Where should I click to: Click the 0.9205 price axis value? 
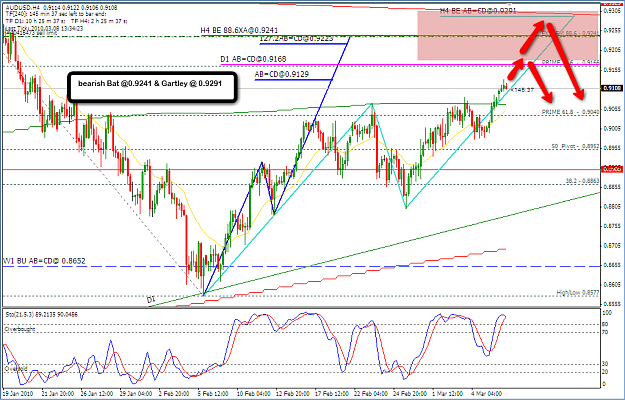pyautogui.click(x=613, y=50)
